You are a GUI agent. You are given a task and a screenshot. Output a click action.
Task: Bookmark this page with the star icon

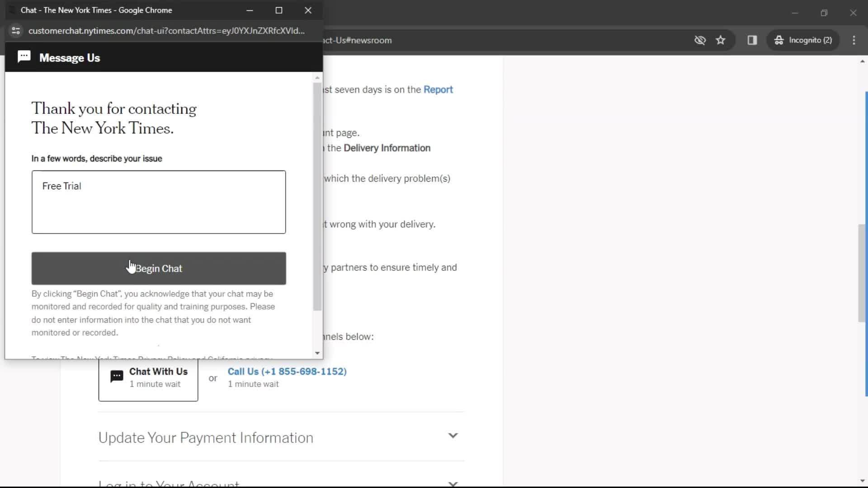[721, 40]
